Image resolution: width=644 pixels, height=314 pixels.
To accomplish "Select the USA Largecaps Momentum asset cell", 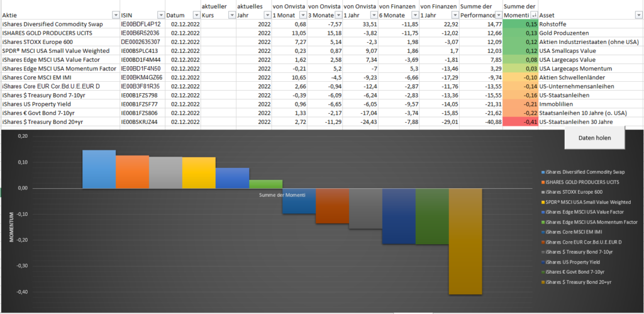I will [591, 69].
